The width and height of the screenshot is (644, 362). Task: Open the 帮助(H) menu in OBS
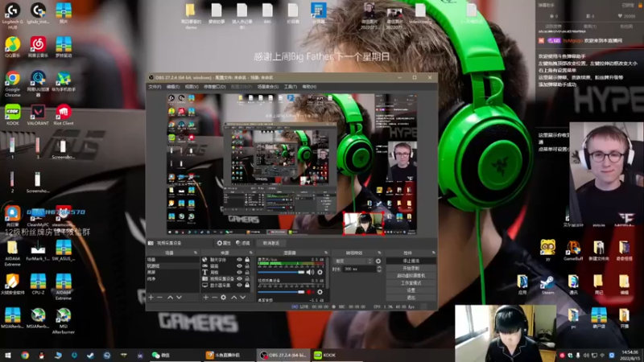point(309,87)
